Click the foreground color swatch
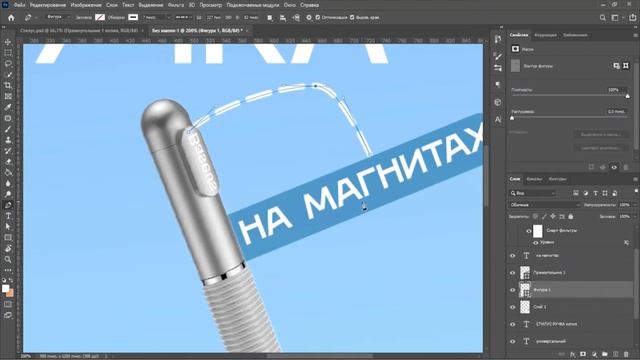The height and width of the screenshot is (360, 640). 5,289
